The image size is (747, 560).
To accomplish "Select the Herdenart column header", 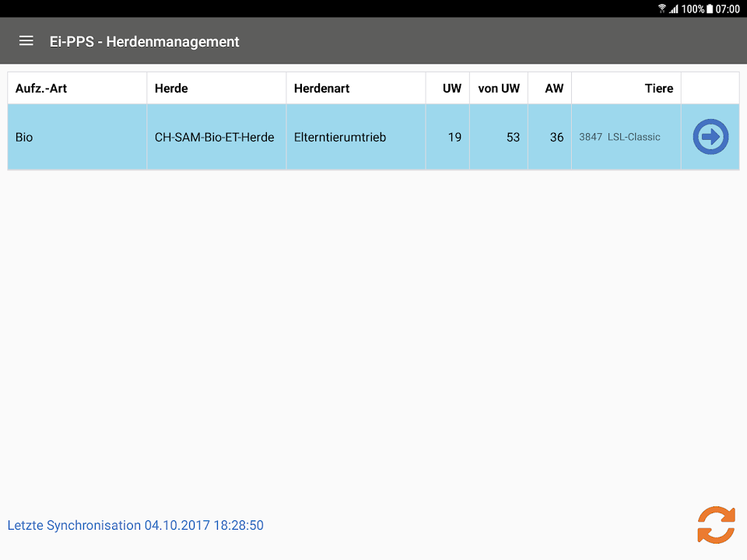I will tap(321, 89).
